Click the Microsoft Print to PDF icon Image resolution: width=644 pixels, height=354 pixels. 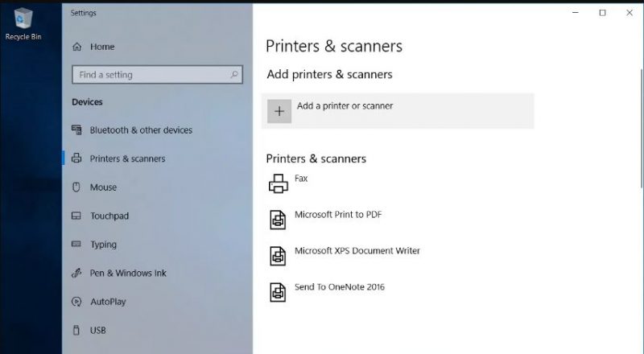278,220
